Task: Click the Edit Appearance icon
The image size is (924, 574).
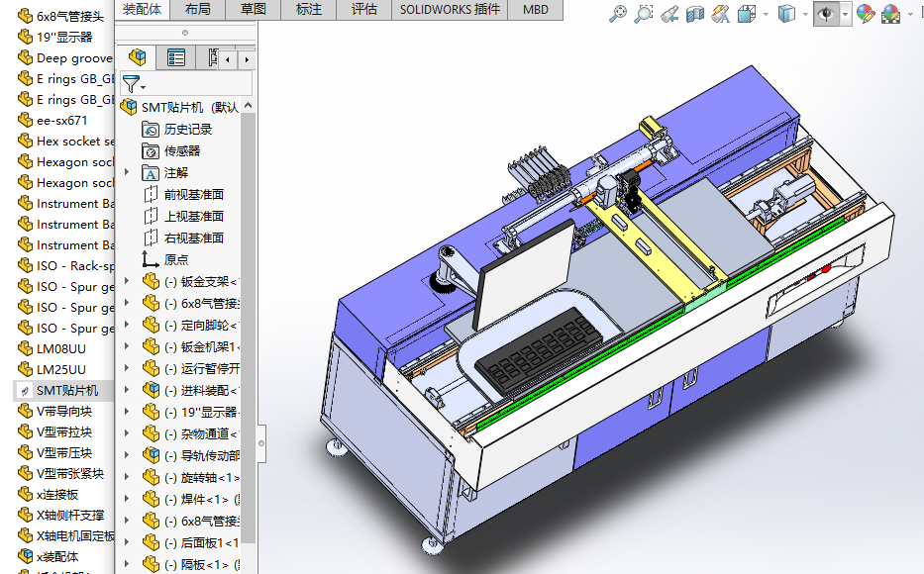Action: coord(866,14)
